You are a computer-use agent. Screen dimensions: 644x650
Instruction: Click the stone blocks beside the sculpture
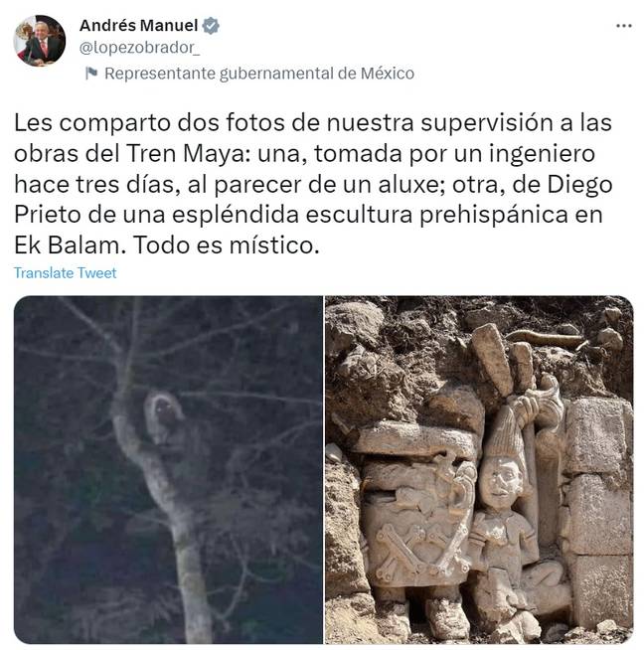(x=597, y=510)
